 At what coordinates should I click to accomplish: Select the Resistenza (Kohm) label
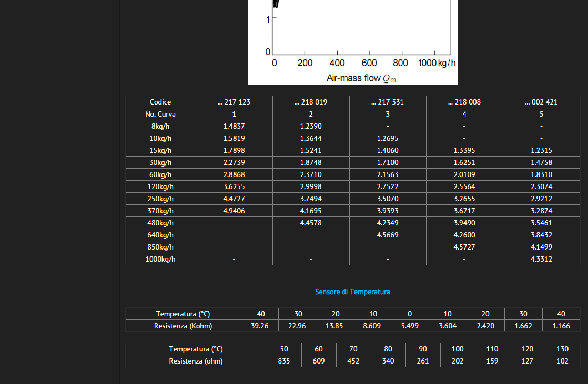coord(183,326)
